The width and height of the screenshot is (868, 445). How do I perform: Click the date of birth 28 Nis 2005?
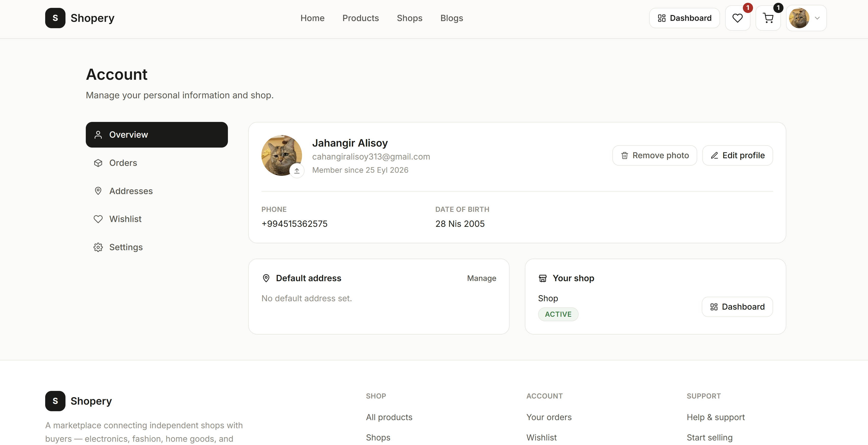(460, 224)
